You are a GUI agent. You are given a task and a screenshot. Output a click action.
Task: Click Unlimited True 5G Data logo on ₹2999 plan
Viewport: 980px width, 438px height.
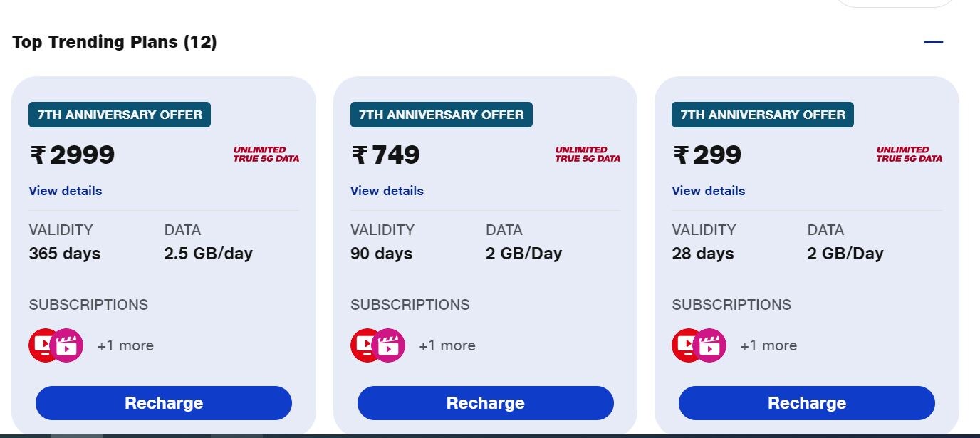click(266, 155)
